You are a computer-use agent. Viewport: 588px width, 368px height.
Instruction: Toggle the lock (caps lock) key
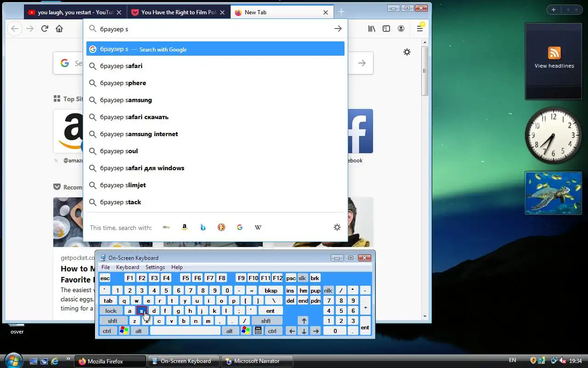[x=111, y=310]
